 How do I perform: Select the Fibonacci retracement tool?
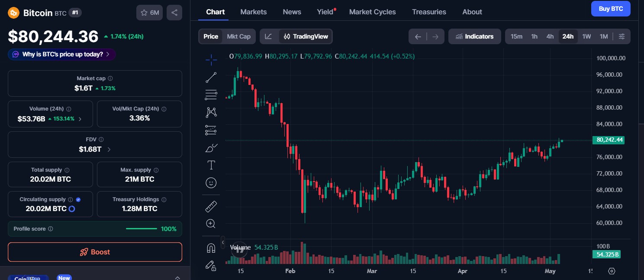pyautogui.click(x=211, y=94)
